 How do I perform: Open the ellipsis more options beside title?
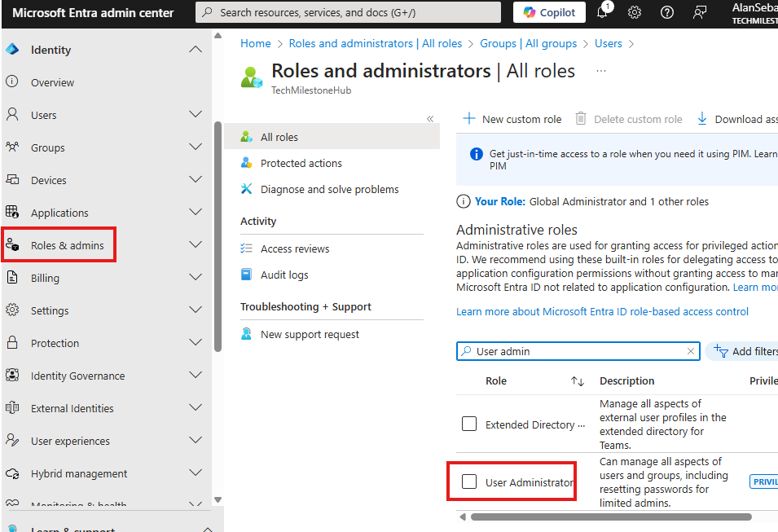(x=601, y=71)
